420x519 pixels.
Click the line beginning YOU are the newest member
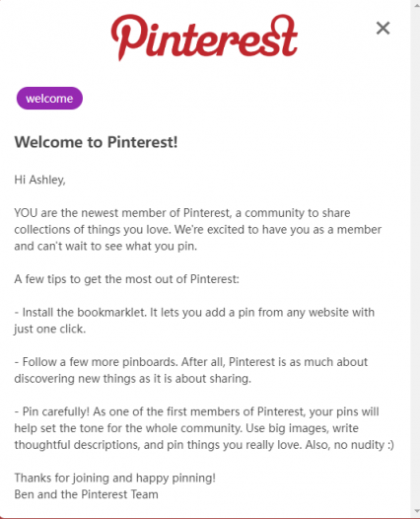(181, 213)
